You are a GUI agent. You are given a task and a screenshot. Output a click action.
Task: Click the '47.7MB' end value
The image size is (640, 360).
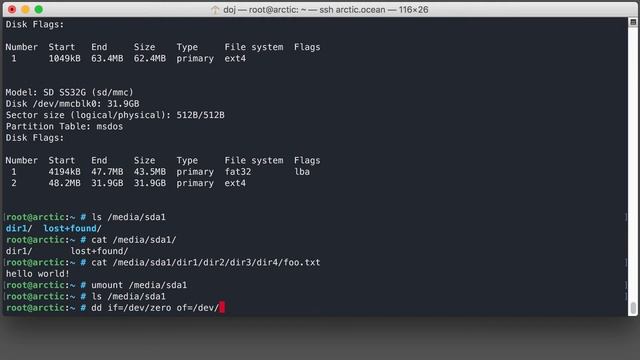click(107, 172)
